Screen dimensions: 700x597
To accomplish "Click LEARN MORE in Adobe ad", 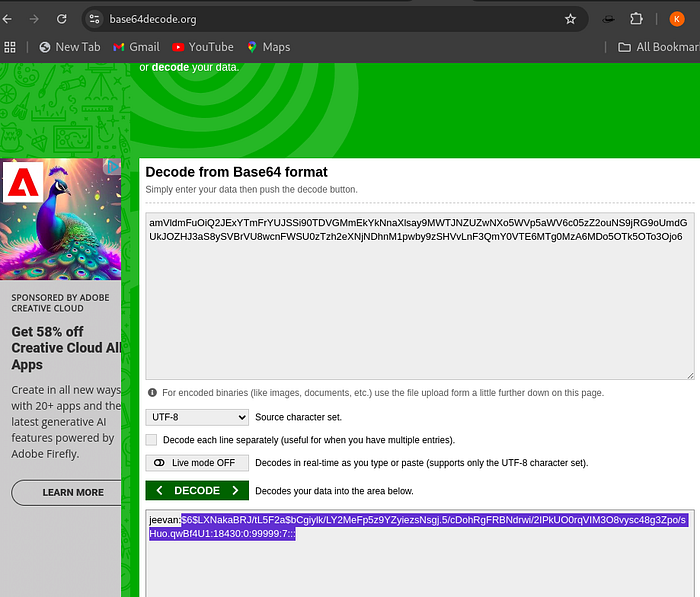I will coord(73,492).
